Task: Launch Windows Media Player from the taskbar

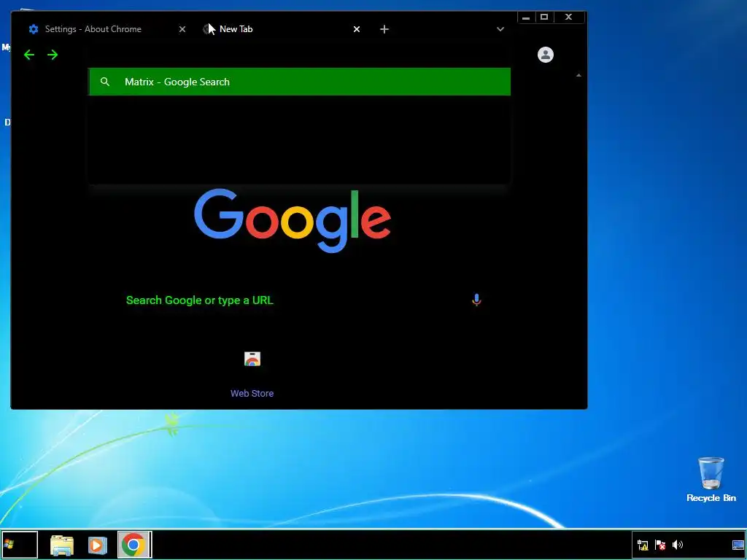Action: pyautogui.click(x=97, y=545)
